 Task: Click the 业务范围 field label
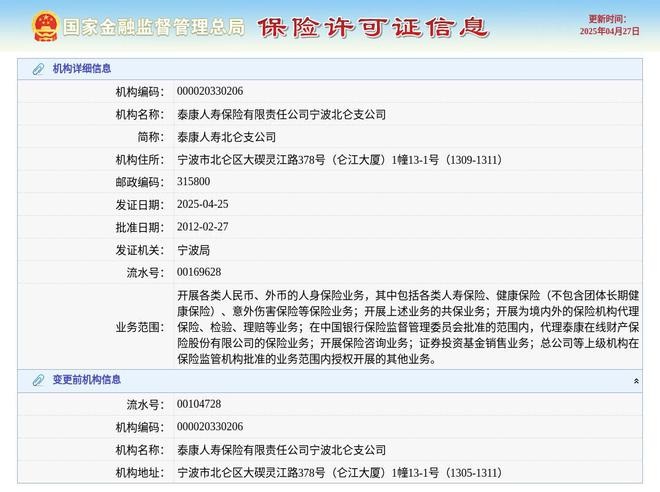point(140,327)
